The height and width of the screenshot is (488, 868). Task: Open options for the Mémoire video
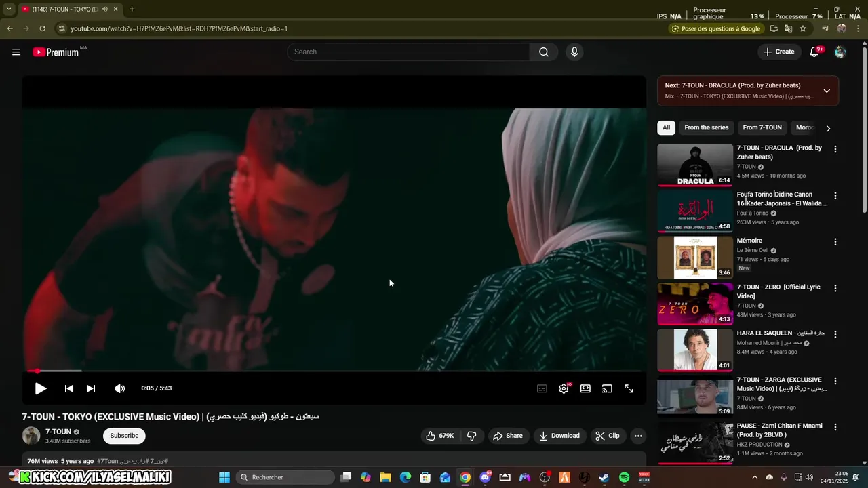[835, 242]
